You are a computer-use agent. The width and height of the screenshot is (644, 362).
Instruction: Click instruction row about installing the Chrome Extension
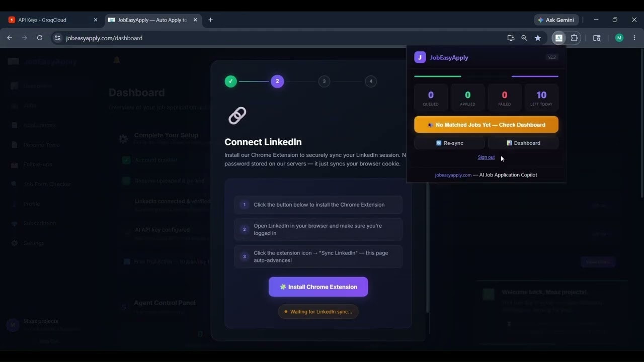tap(318, 205)
